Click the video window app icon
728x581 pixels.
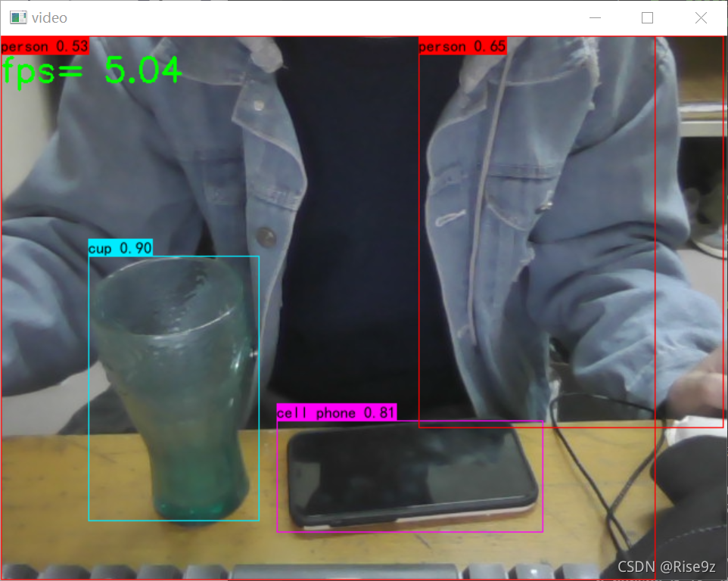pos(18,17)
